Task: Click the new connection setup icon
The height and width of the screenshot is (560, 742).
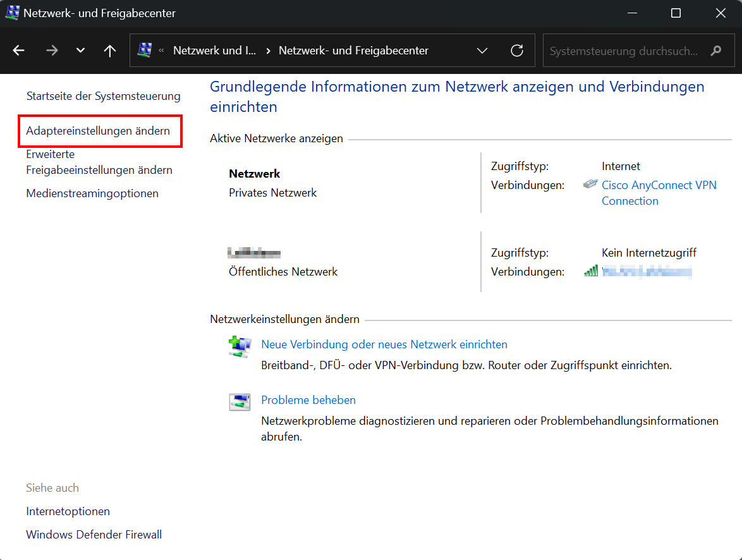Action: point(240,347)
